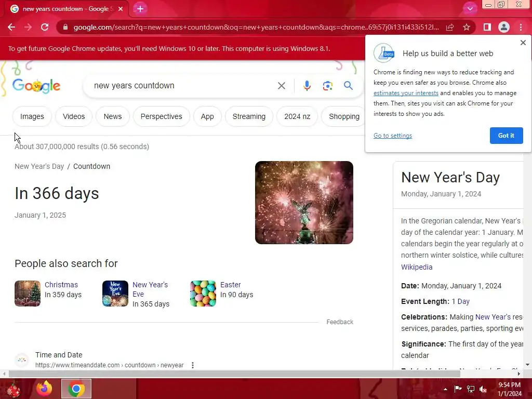Open the network tray icon
This screenshot has width=532, height=399.
471,389
